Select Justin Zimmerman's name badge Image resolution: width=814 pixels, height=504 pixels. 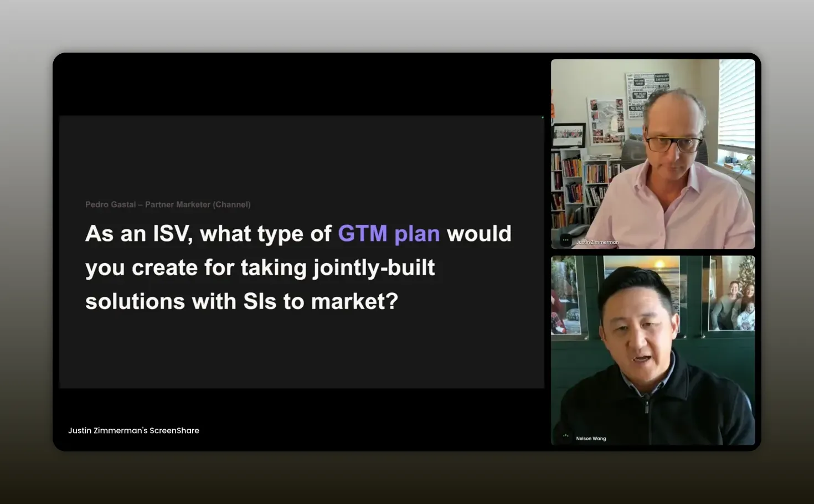597,242
